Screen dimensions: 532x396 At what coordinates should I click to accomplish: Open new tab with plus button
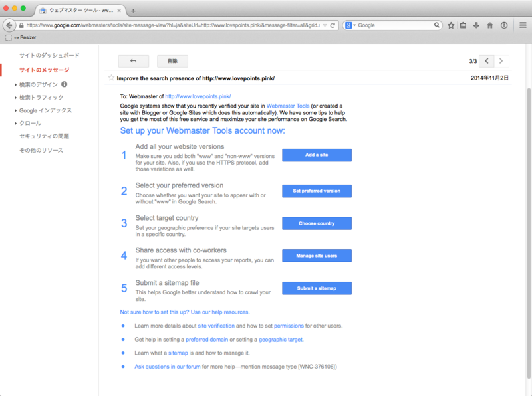pyautogui.click(x=133, y=11)
